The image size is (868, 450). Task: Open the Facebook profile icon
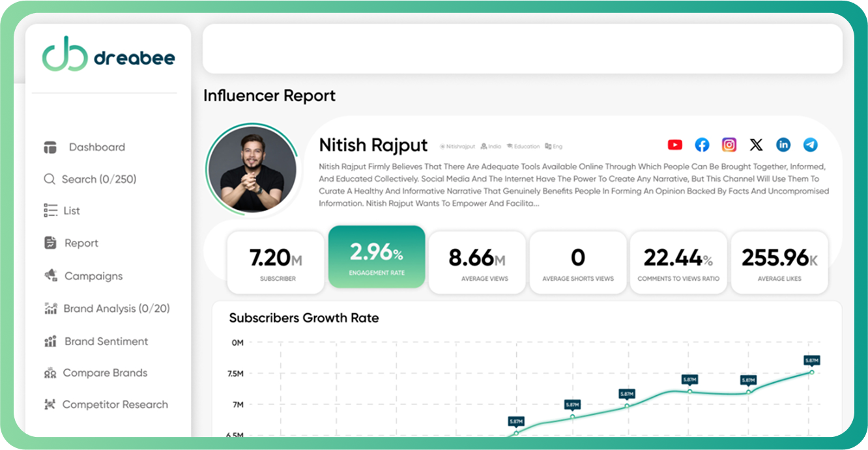click(702, 145)
